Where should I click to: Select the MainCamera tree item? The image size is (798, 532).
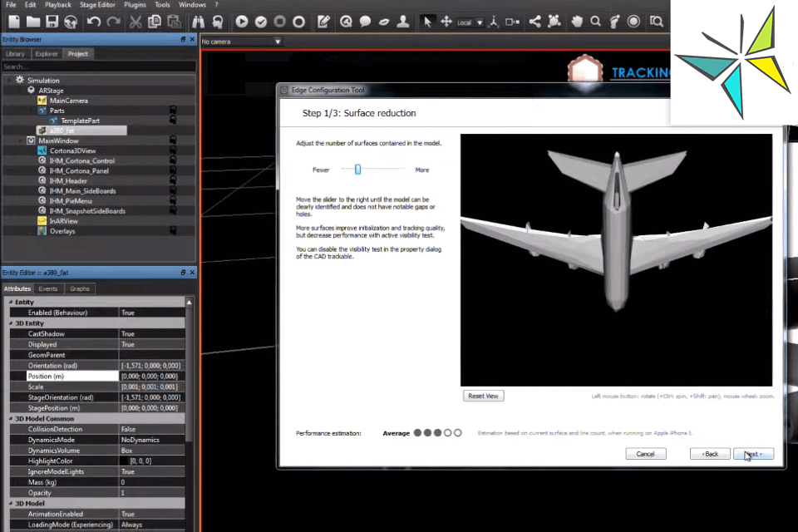pyautogui.click(x=69, y=101)
